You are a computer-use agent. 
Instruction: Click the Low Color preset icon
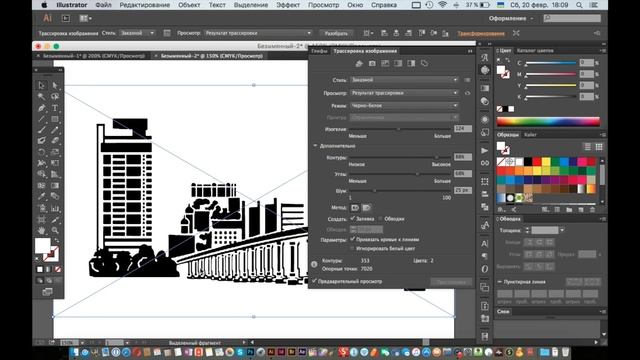click(x=385, y=63)
